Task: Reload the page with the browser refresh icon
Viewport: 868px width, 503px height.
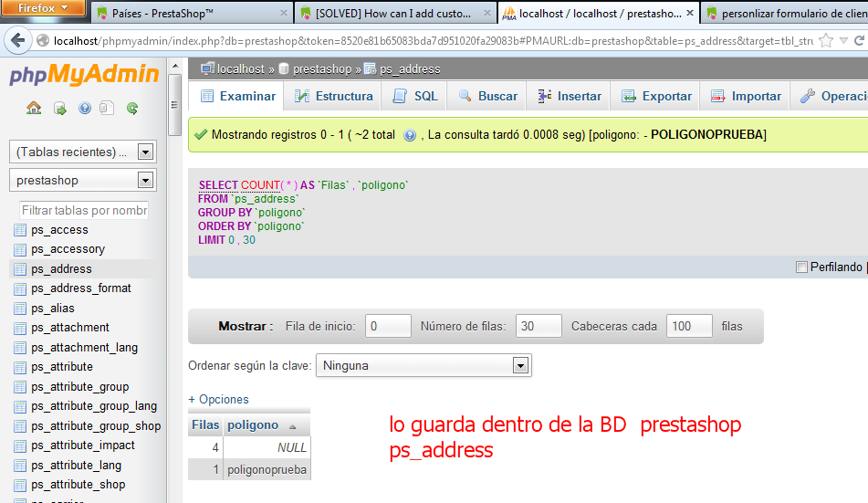Action: click(860, 40)
